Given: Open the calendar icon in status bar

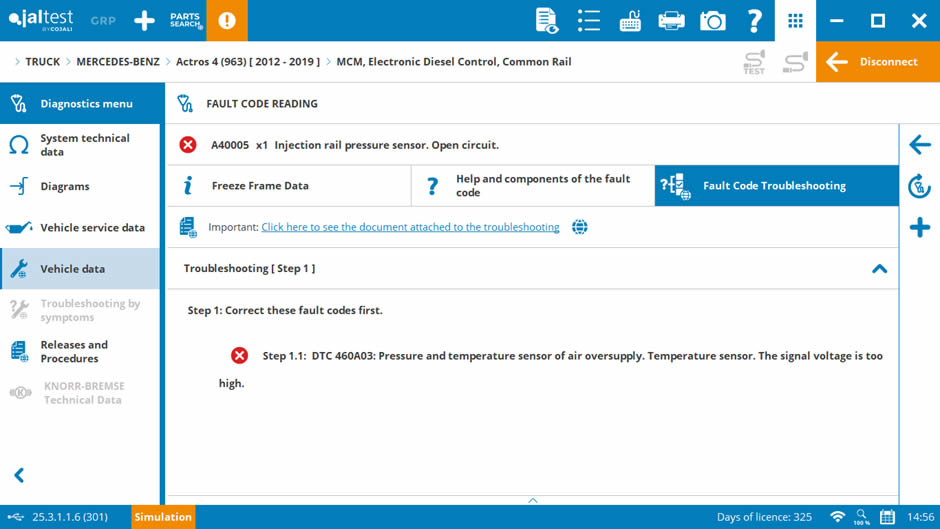Looking at the screenshot, I should click(x=888, y=517).
